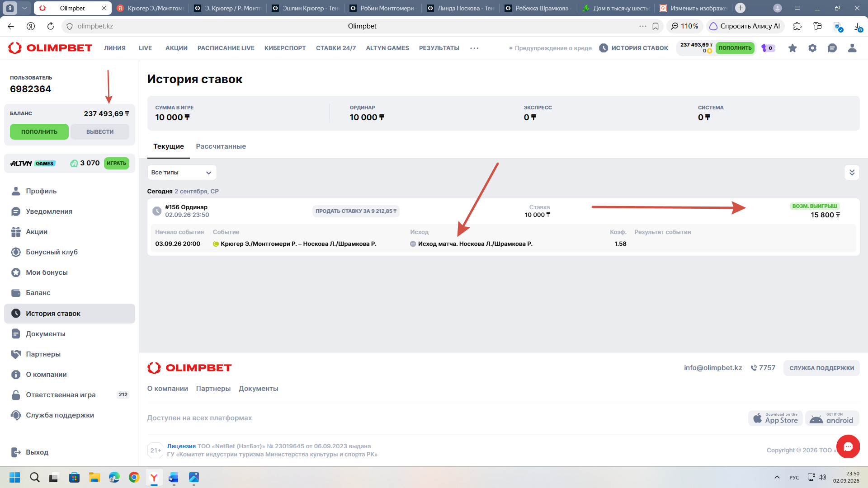This screenshot has height=488, width=868.
Task: Click header 'ПОПОЛНИТЬ' button
Action: pyautogui.click(x=735, y=48)
